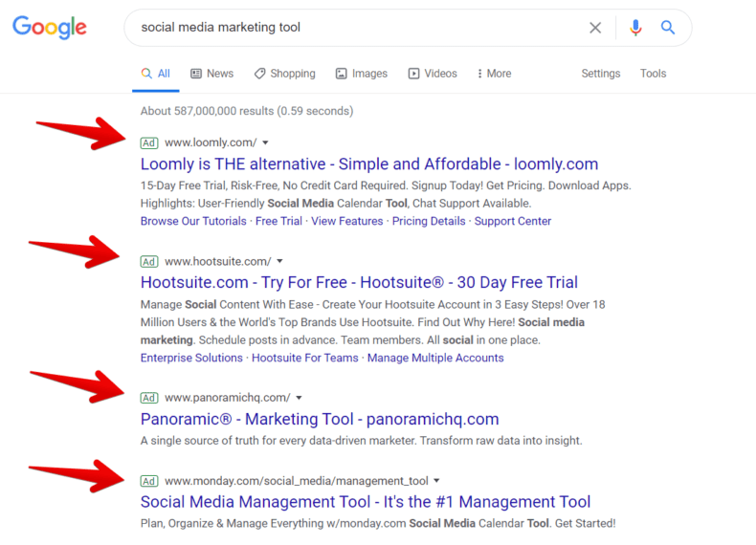Open Panoramic Marketing Tool ad title
Screen dimensions: 756x545
pyautogui.click(x=320, y=419)
